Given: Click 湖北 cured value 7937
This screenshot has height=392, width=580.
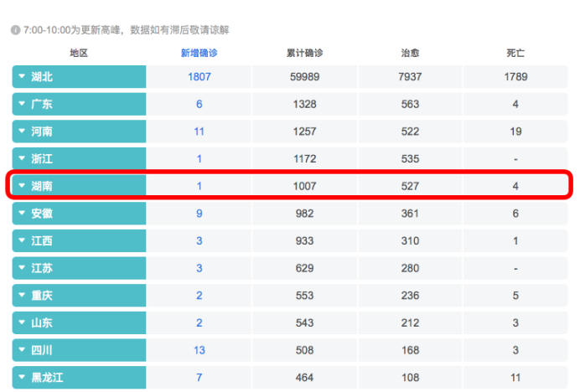Looking at the screenshot, I should point(410,77).
